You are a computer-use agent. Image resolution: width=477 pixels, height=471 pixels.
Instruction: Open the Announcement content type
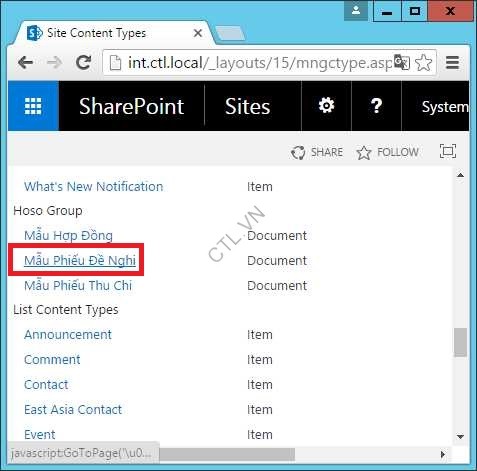coord(68,335)
